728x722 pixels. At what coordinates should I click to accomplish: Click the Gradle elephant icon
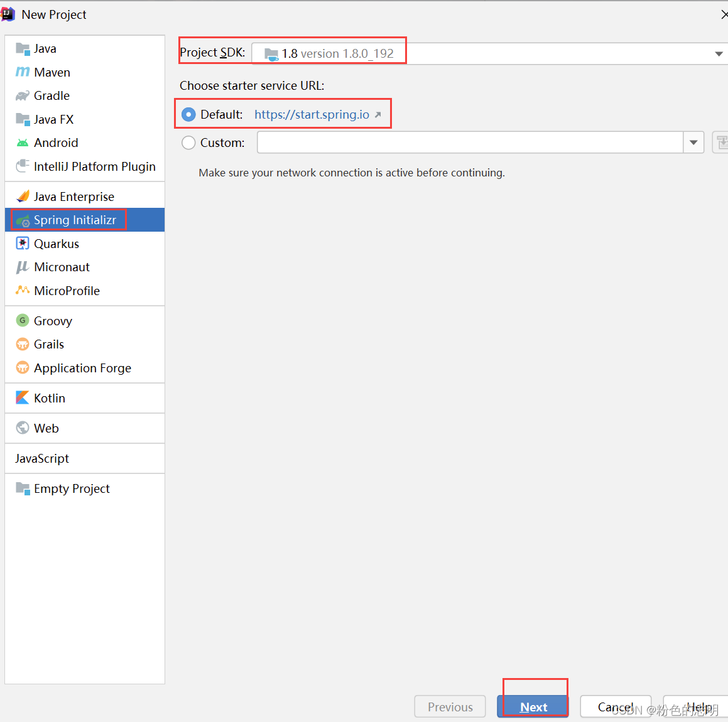click(22, 95)
